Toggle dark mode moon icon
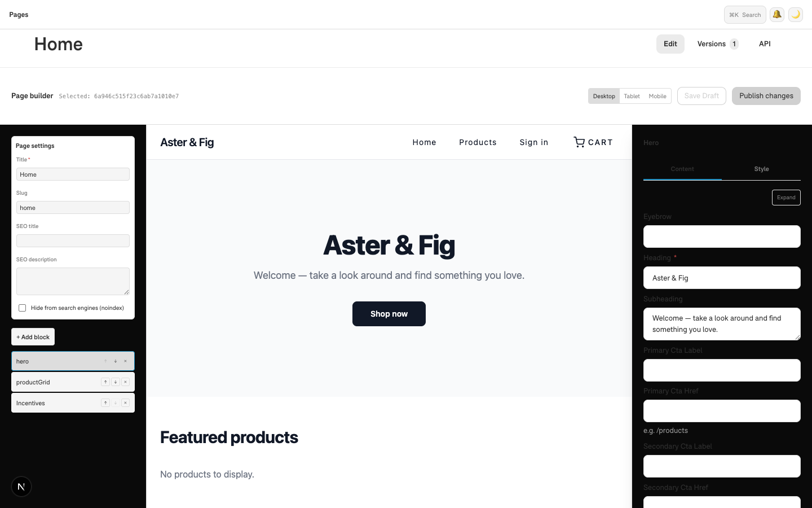 click(796, 15)
